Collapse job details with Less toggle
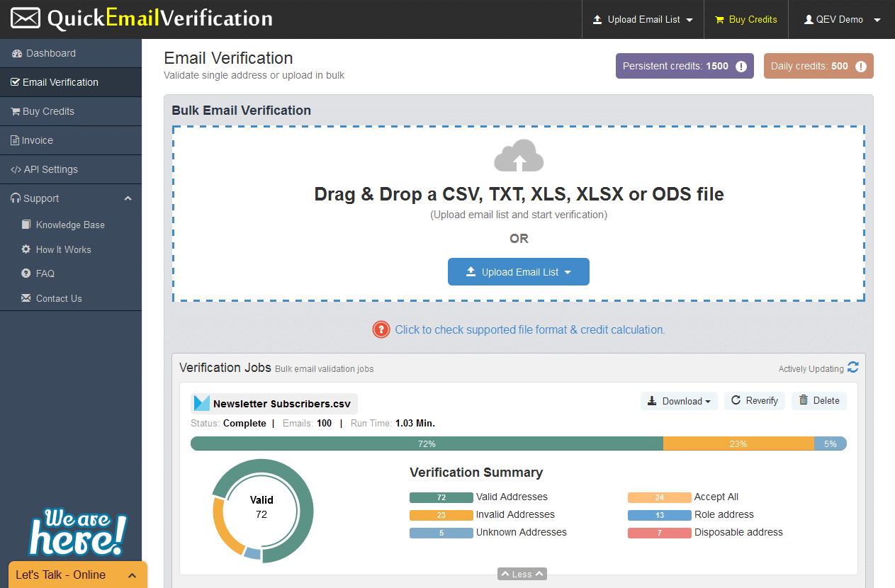895x588 pixels. coord(522,575)
